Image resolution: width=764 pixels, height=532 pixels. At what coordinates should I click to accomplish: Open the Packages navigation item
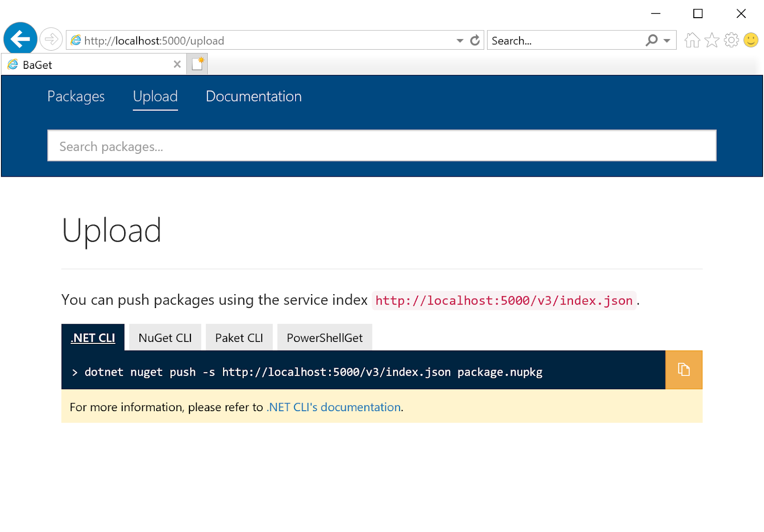[76, 96]
